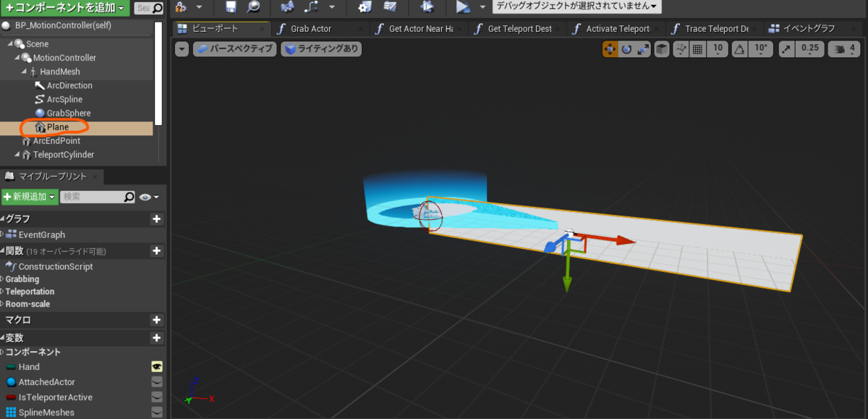The image size is (868, 419).
Task: Click the My Blueprint 検索 search field
Action: click(98, 197)
